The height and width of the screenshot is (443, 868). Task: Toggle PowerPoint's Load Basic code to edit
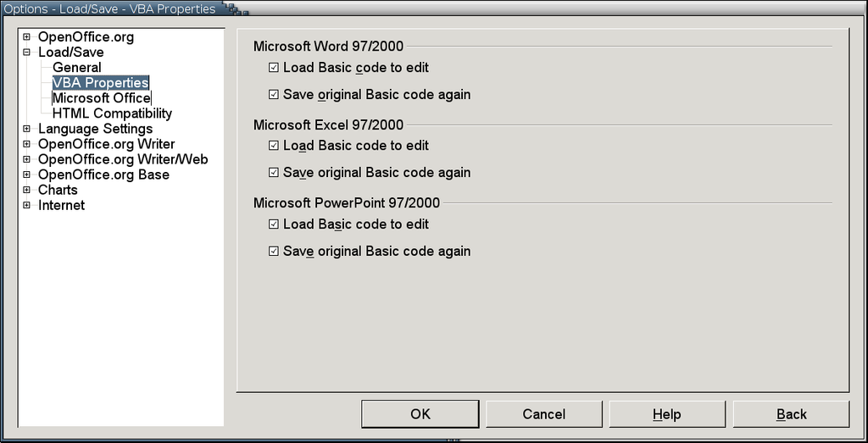pyautogui.click(x=274, y=224)
